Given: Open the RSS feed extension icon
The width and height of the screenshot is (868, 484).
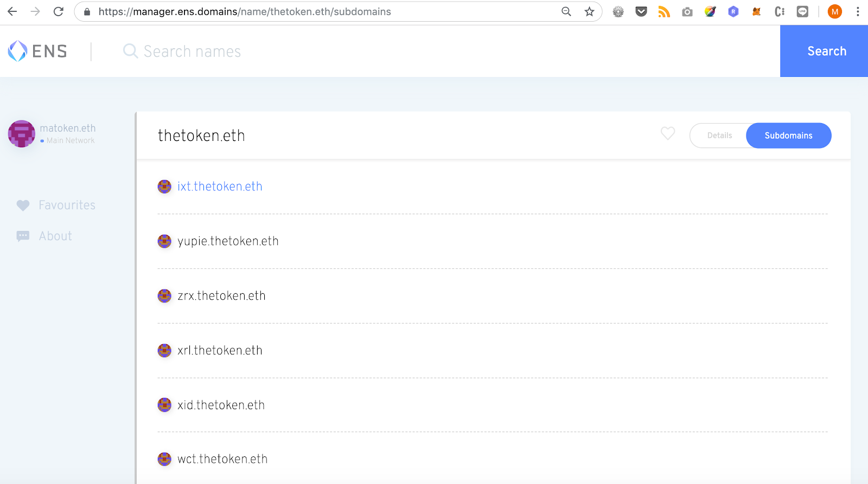Looking at the screenshot, I should click(664, 11).
